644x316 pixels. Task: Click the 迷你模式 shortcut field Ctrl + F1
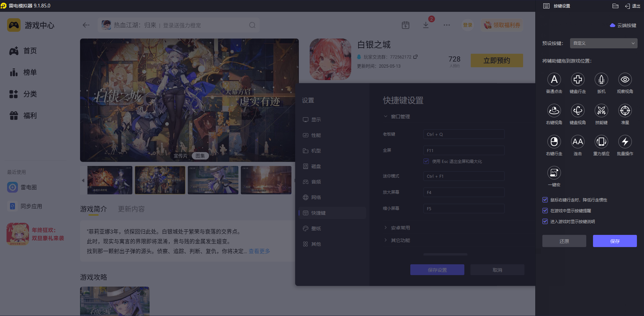pyautogui.click(x=464, y=176)
